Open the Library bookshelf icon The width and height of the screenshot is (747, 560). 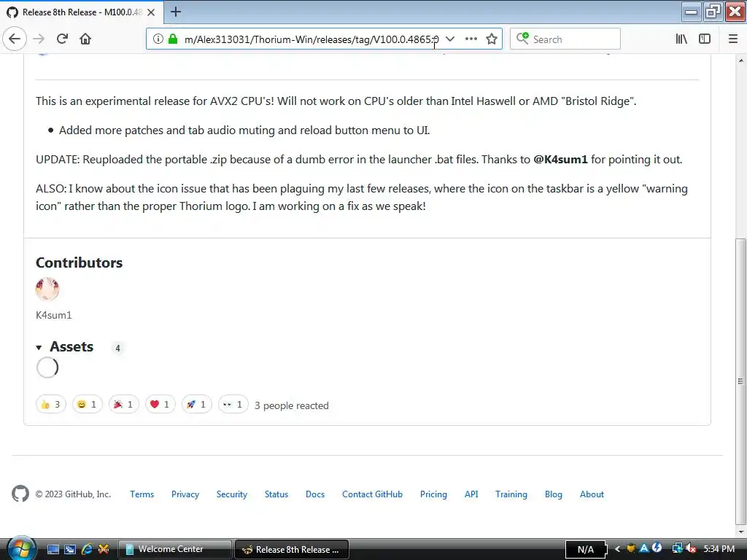[681, 39]
